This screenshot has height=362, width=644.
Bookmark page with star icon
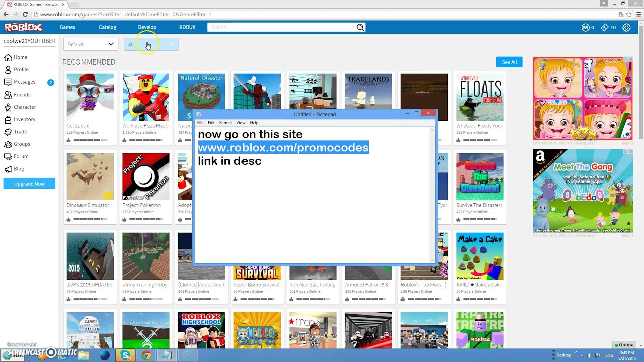[629, 15]
